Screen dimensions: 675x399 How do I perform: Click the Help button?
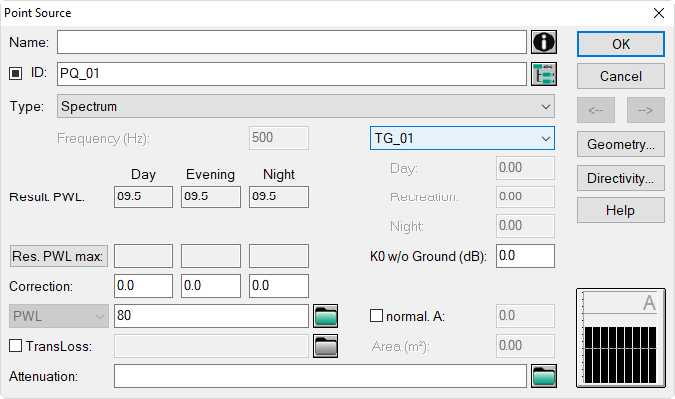coord(621,210)
